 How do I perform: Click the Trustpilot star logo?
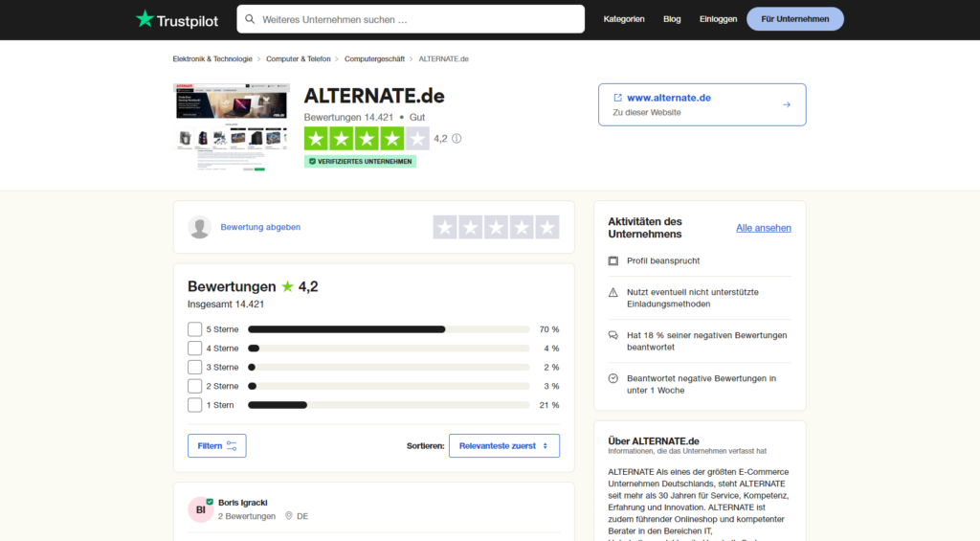pyautogui.click(x=145, y=19)
